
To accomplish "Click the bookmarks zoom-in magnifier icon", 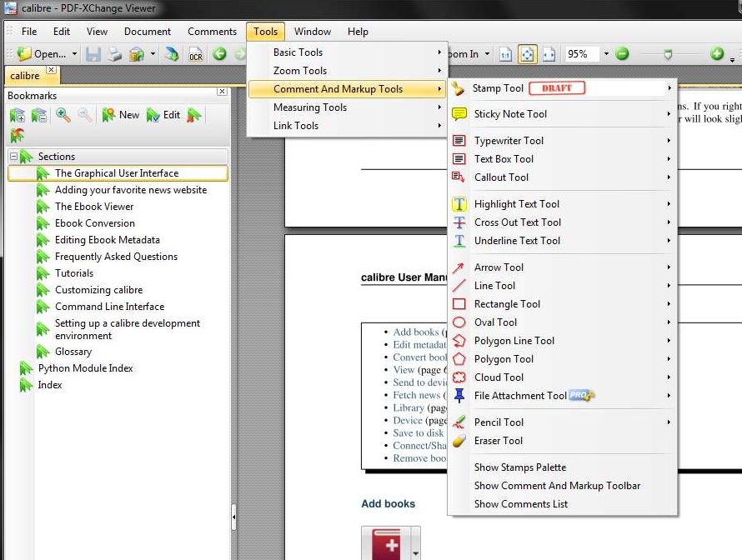I will pyautogui.click(x=63, y=114).
